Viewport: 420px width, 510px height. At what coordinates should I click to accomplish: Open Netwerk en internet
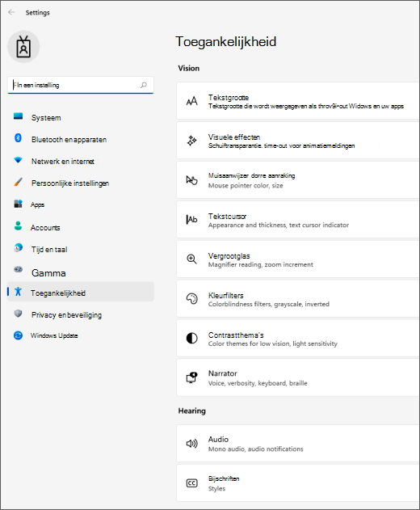81,161
